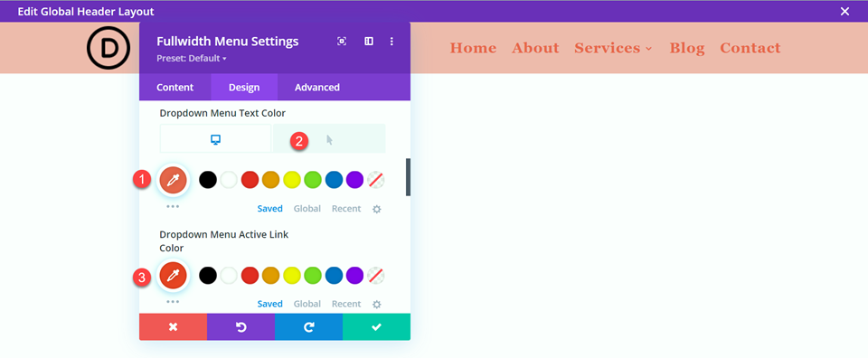Select the desktop tab for Dropdown Menu Text Color
The width and height of the screenshot is (868, 358).
pyautogui.click(x=216, y=139)
